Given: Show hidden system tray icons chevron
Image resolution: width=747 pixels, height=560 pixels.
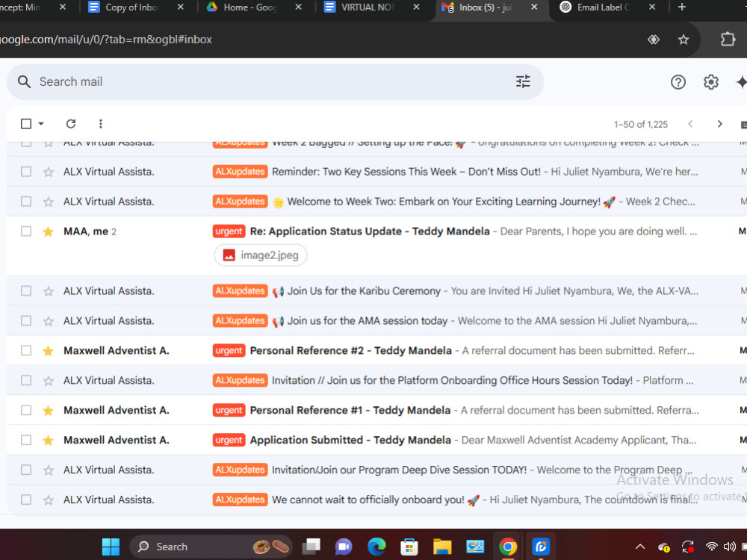Looking at the screenshot, I should (640, 547).
